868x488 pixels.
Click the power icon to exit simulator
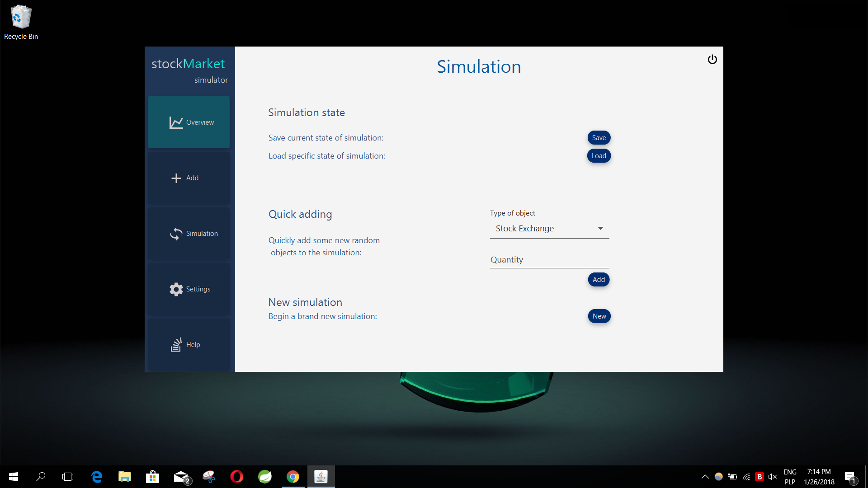(x=712, y=60)
